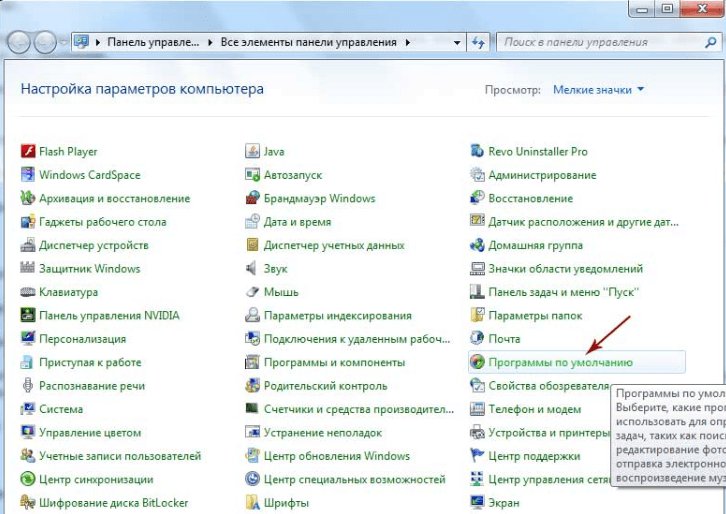Click Все элементы панели управления breadcrumb
Screen dimensions: 726x514
(308, 42)
